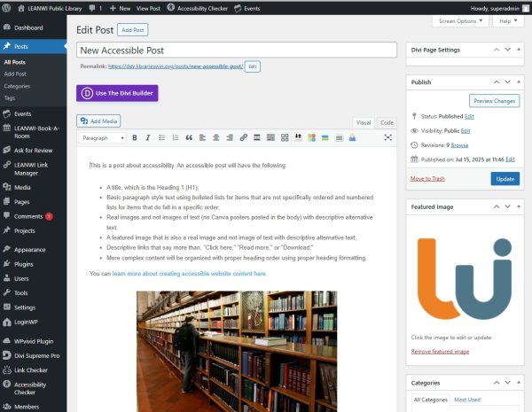Align text left

202,137
